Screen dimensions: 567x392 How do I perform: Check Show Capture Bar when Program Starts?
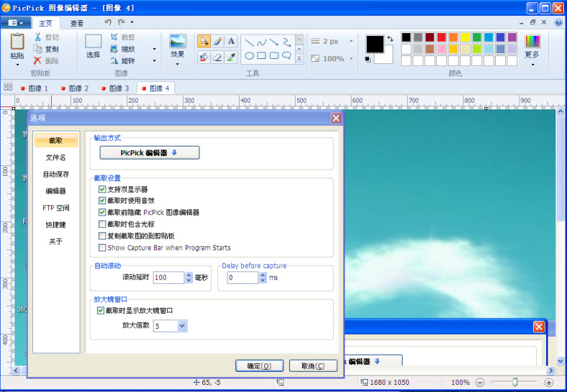coord(102,247)
